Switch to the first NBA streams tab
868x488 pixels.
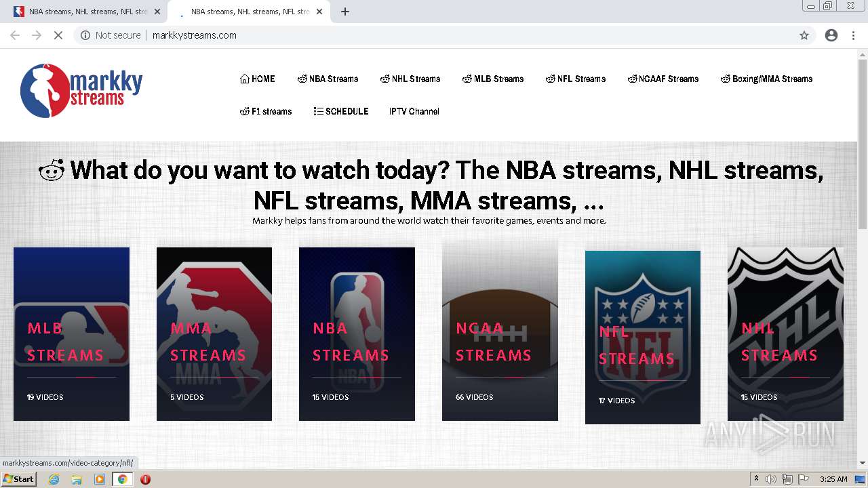[86, 12]
